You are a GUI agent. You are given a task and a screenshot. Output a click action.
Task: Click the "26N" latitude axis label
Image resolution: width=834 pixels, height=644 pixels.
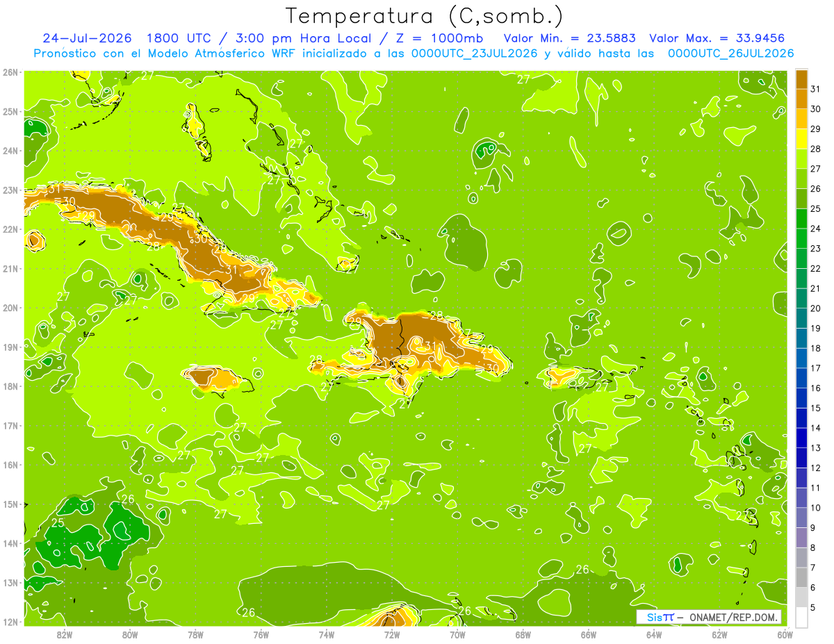[x=10, y=72]
